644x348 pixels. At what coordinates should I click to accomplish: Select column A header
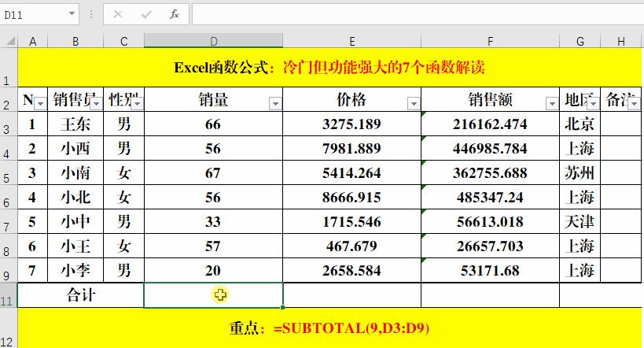pyautogui.click(x=32, y=41)
